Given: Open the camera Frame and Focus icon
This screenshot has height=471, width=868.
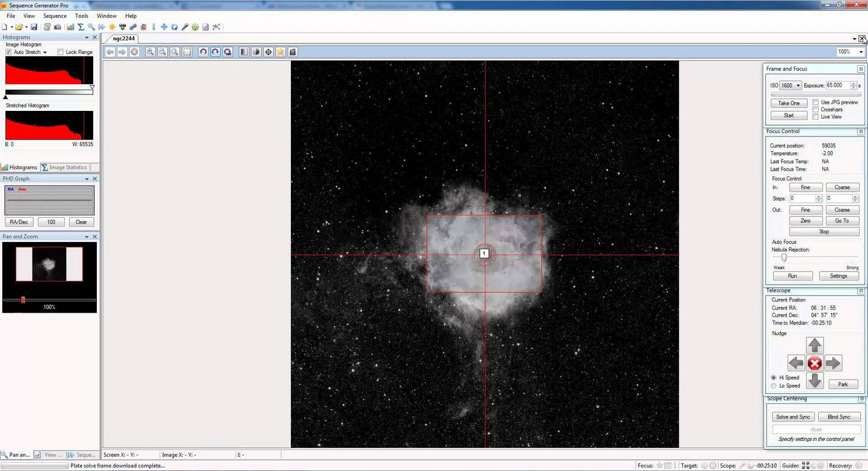Looking at the screenshot, I should (58, 27).
